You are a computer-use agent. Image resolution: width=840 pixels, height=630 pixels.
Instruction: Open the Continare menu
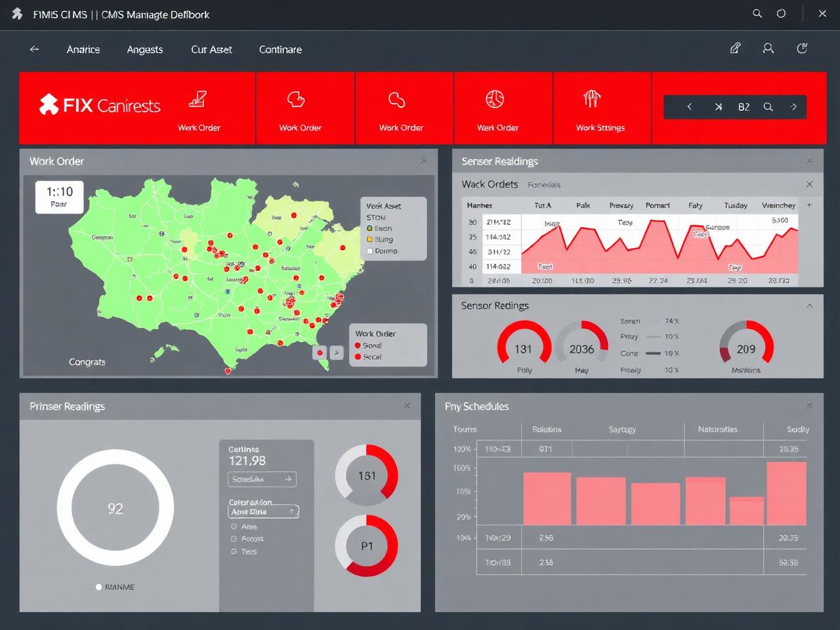coord(280,49)
